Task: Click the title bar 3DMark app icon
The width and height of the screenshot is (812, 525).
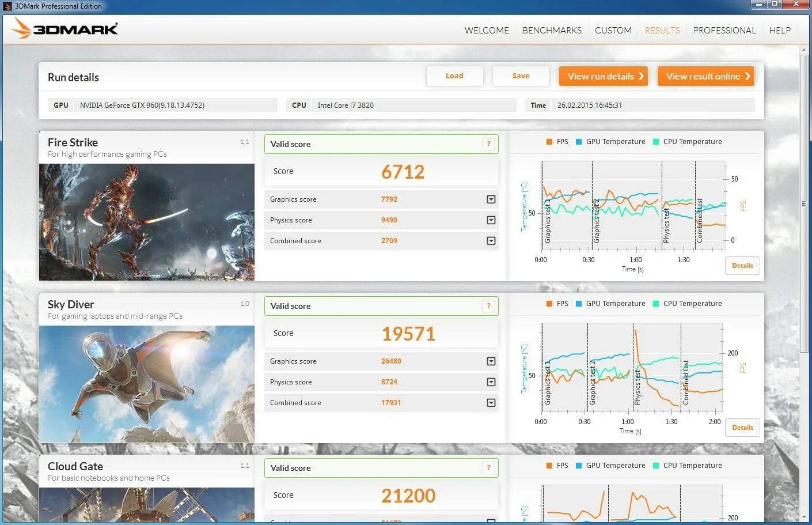Action: pyautogui.click(x=7, y=6)
